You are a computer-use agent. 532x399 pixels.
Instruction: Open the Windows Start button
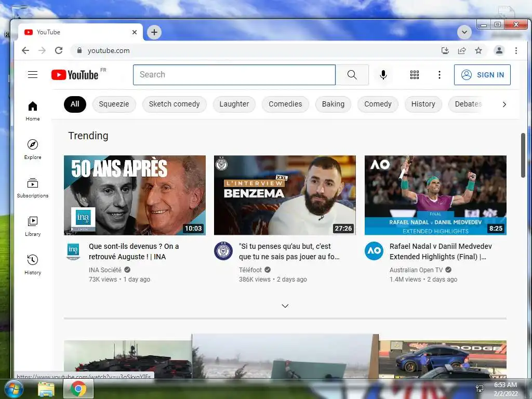pyautogui.click(x=13, y=389)
